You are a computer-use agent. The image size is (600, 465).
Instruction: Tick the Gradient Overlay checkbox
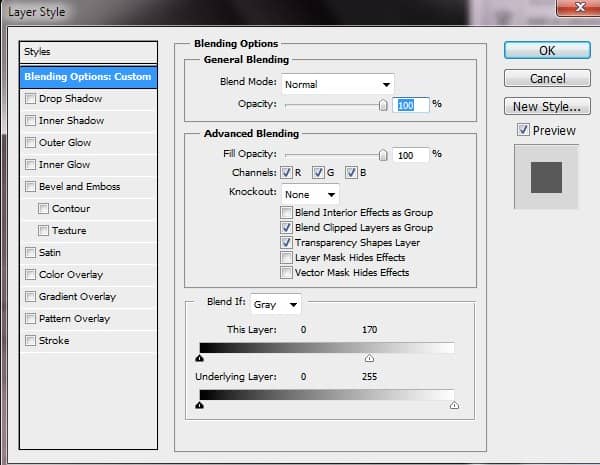tap(30, 297)
